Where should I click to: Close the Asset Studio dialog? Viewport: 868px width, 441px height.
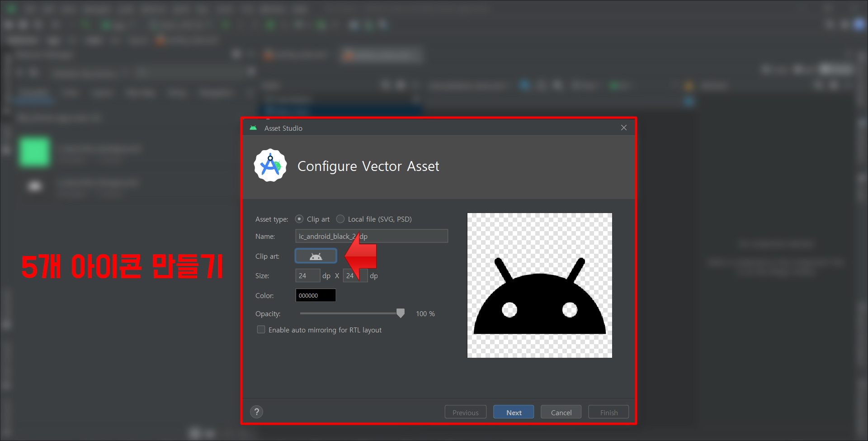click(x=624, y=128)
